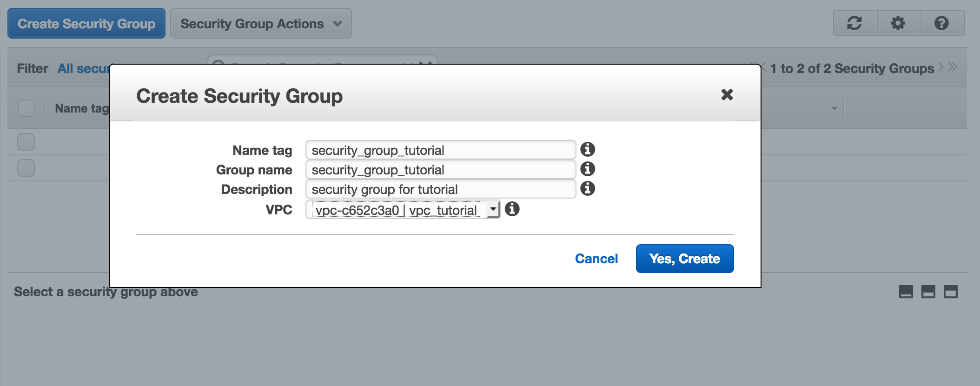This screenshot has width=980, height=386.
Task: Click Yes, Create to confirm
Action: click(x=684, y=259)
